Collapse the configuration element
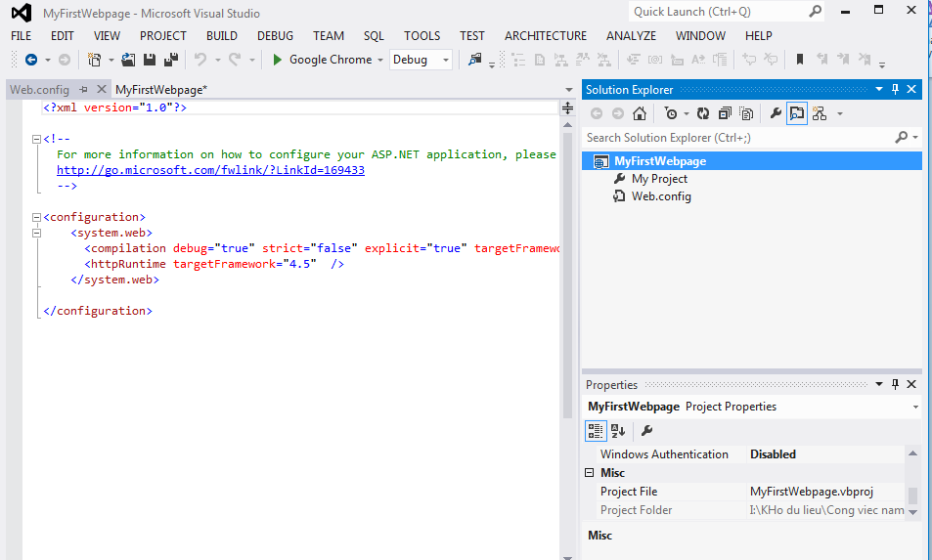932x560 pixels. coord(36,217)
